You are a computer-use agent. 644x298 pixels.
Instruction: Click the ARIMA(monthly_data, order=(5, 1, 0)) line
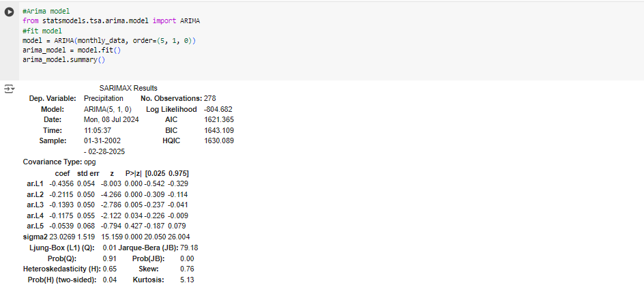109,41
